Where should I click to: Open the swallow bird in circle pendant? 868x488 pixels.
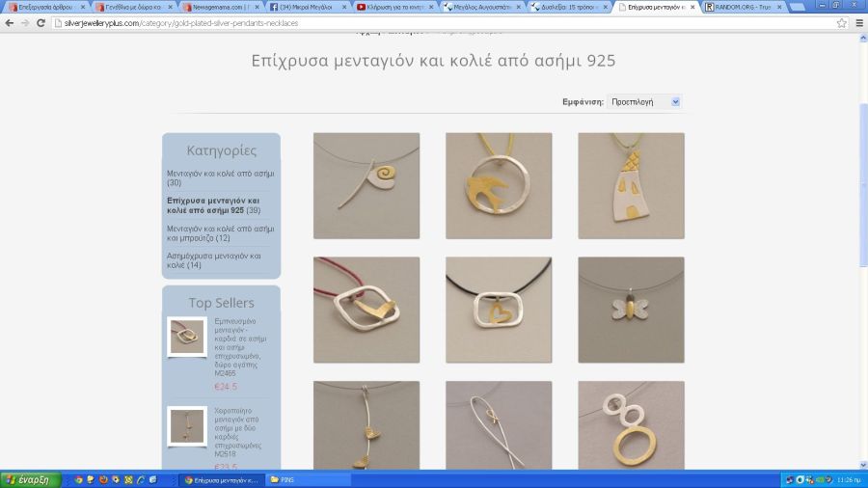pyautogui.click(x=499, y=186)
